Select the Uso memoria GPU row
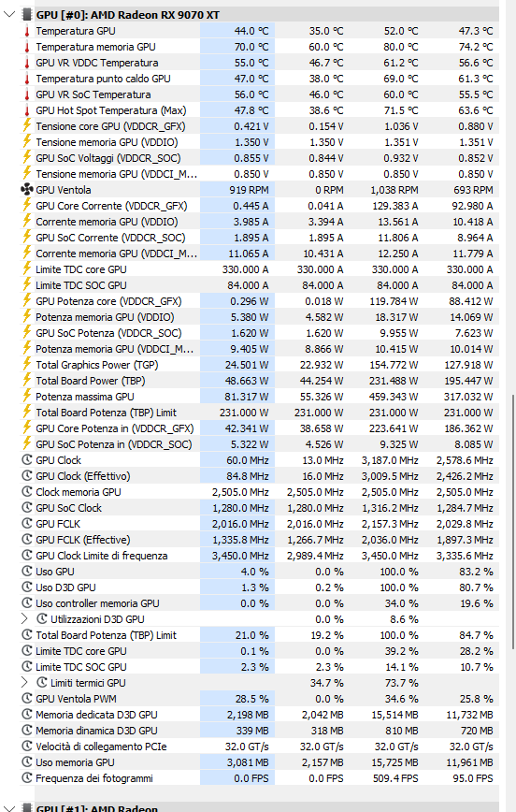This screenshot has height=812, width=516. pos(259,762)
